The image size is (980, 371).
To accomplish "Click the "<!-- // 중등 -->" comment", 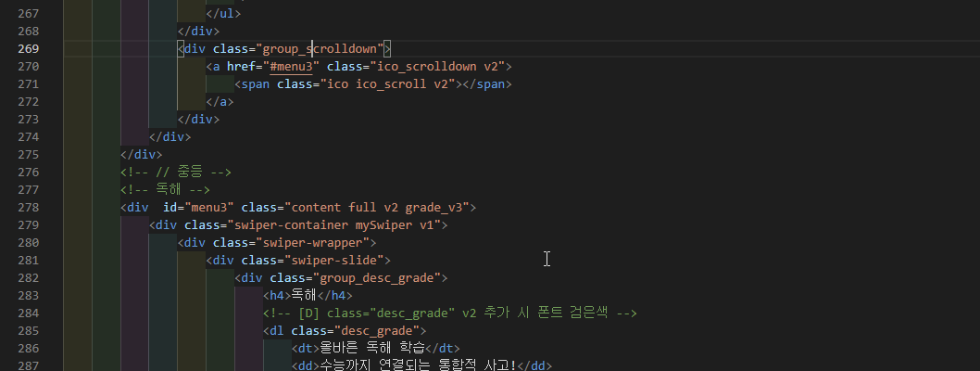I will coord(176,172).
